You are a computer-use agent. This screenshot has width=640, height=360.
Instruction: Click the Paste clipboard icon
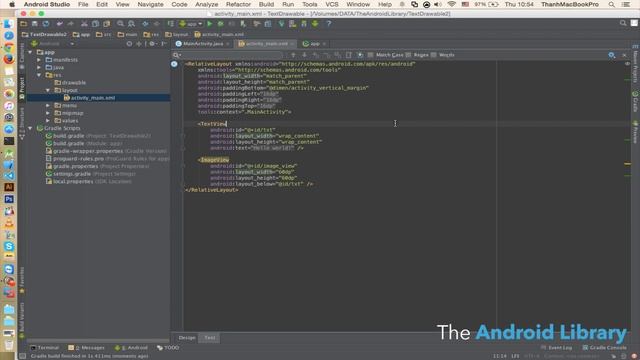coord(107,24)
